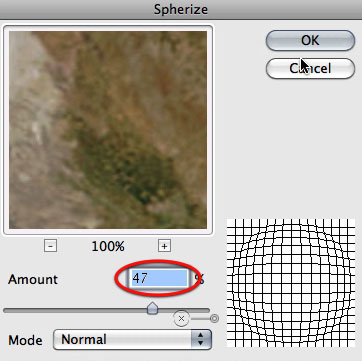The width and height of the screenshot is (362, 361).
Task: Open the Mode dropdown set to Normal
Action: point(132,339)
